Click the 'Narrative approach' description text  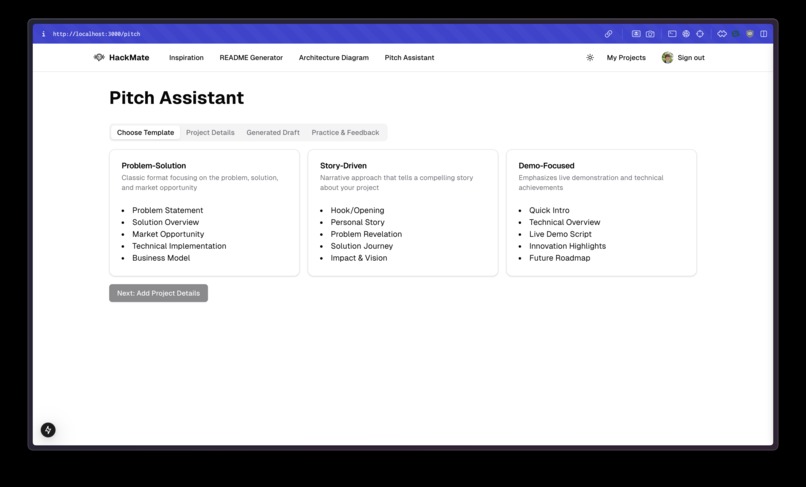pyautogui.click(x=396, y=183)
